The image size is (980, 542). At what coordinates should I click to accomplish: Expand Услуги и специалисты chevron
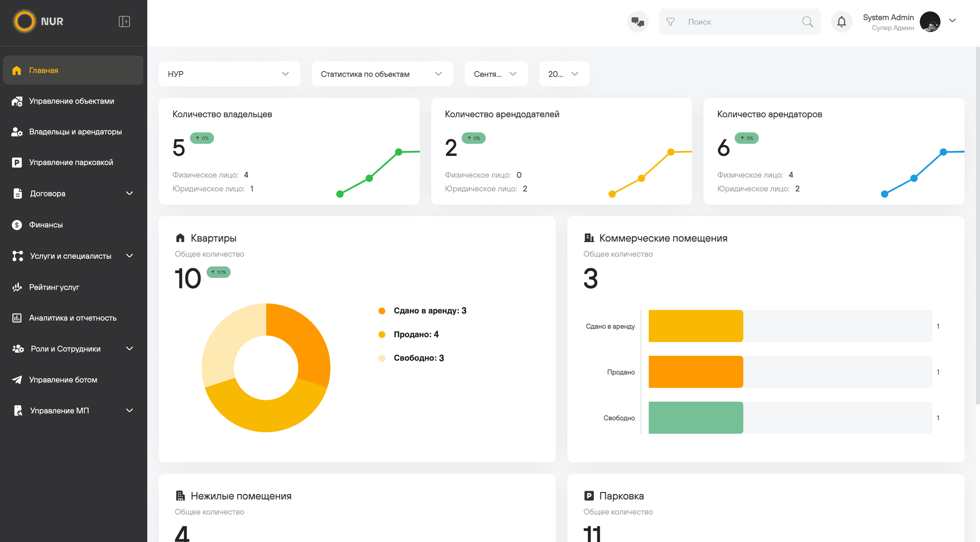(129, 256)
